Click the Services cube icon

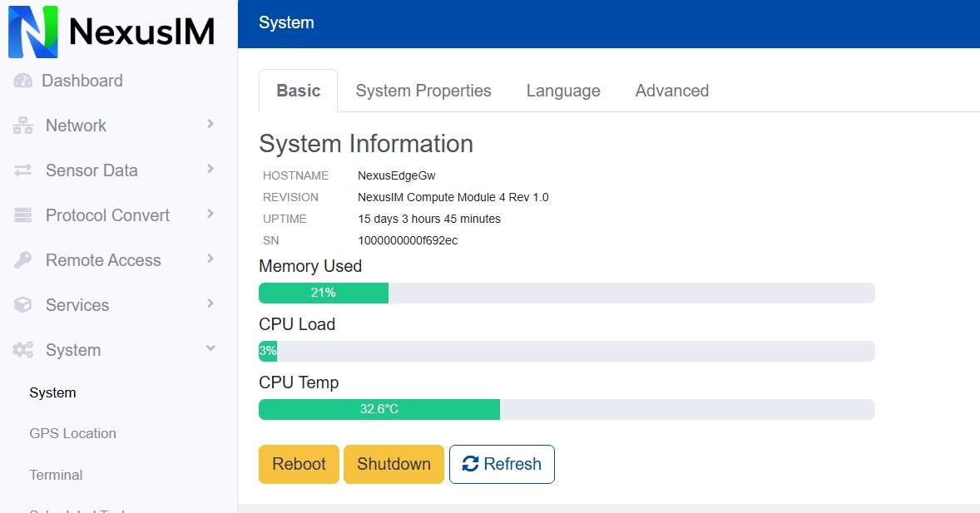pos(23,305)
